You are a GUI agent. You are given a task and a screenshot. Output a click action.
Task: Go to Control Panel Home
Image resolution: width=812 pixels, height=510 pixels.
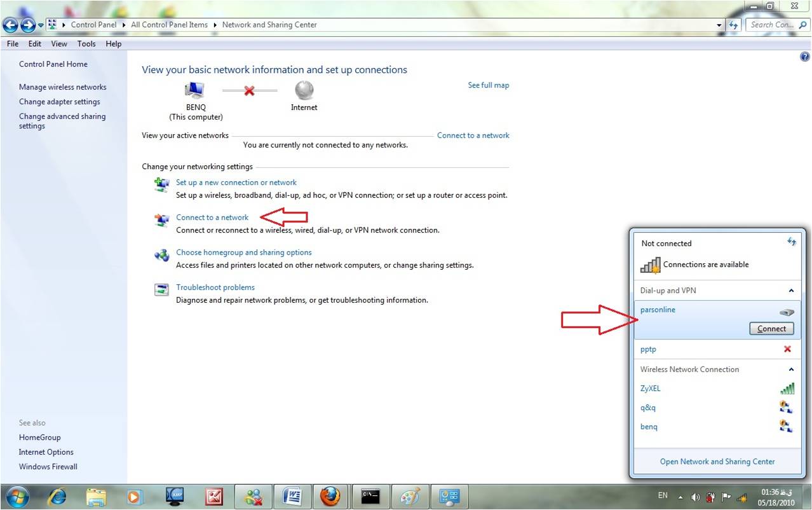click(53, 64)
